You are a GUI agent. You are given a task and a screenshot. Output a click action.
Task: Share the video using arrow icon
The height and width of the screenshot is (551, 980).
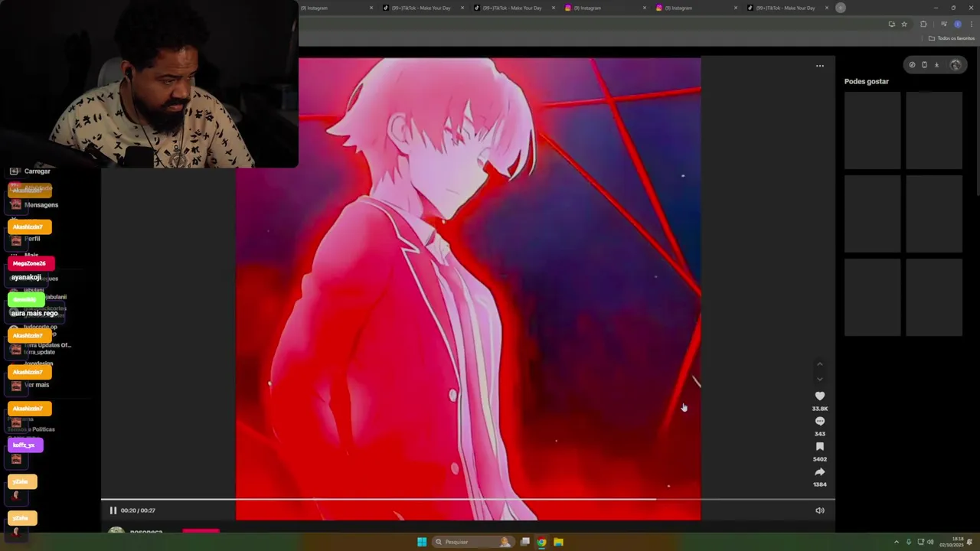click(x=820, y=472)
